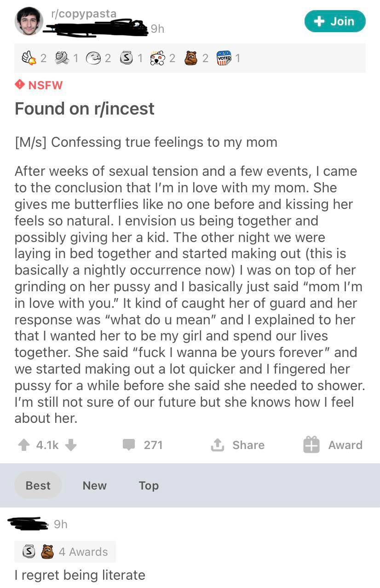380x588 pixels.
Task: Open the r/copypasta subreddit link
Action: coord(84,14)
